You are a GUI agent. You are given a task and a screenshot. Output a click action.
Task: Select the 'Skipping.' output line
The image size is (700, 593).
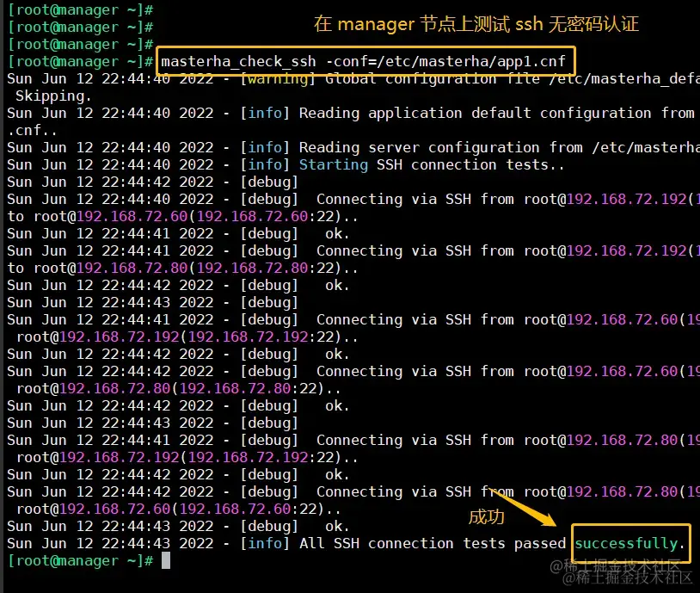53,96
